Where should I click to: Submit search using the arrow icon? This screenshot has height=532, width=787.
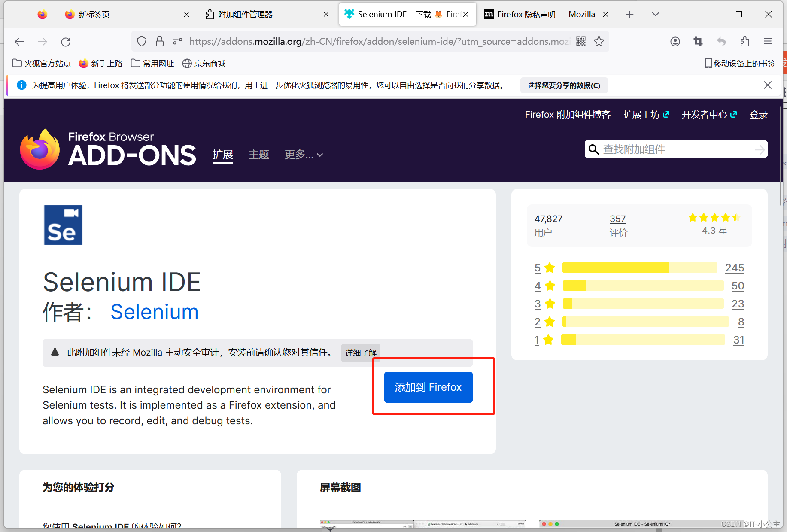click(x=760, y=149)
